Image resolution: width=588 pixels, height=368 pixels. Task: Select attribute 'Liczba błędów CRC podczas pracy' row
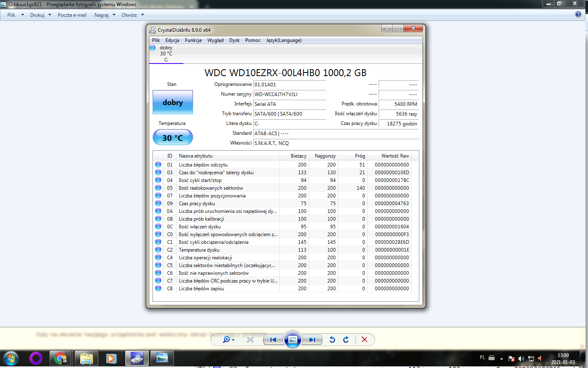282,280
